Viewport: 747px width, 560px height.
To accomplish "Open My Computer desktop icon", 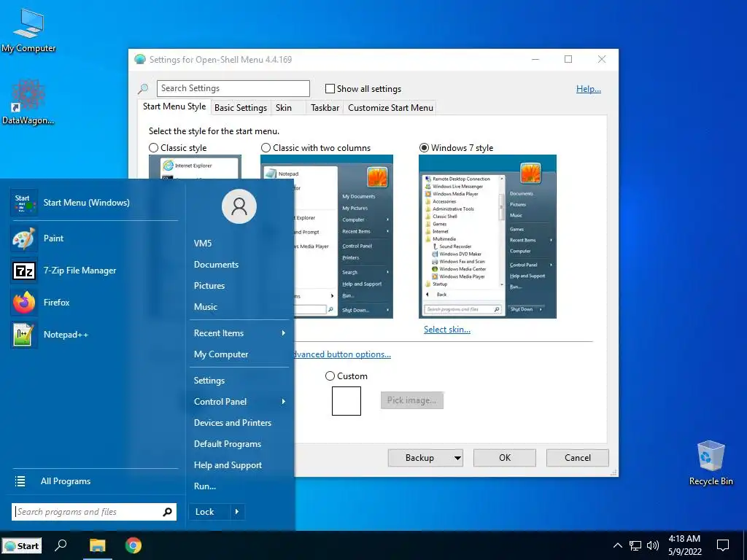I will pyautogui.click(x=28, y=31).
